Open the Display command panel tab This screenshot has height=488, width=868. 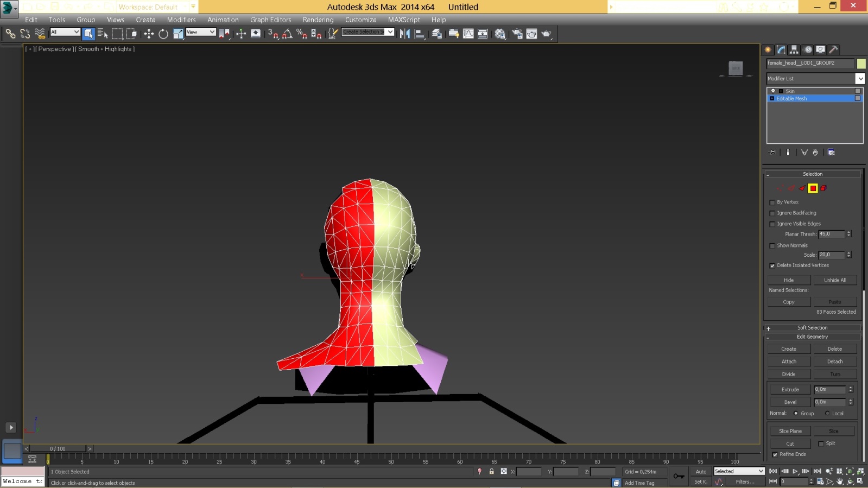coord(821,49)
